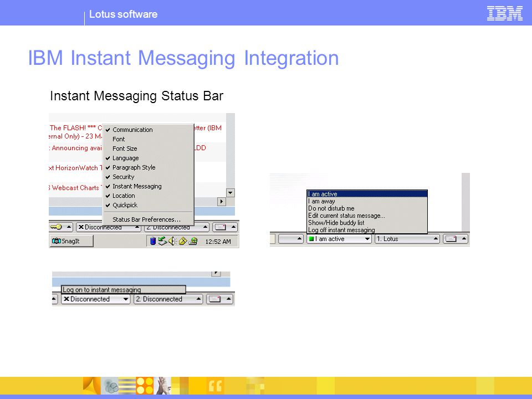
Task: Click the blue battery tray icon
Action: (153, 241)
